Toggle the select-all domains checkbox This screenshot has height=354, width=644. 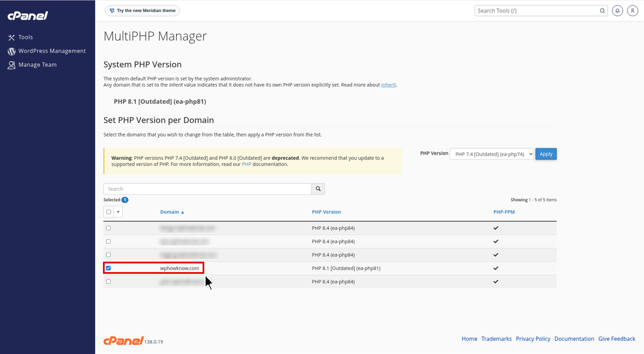tap(109, 212)
